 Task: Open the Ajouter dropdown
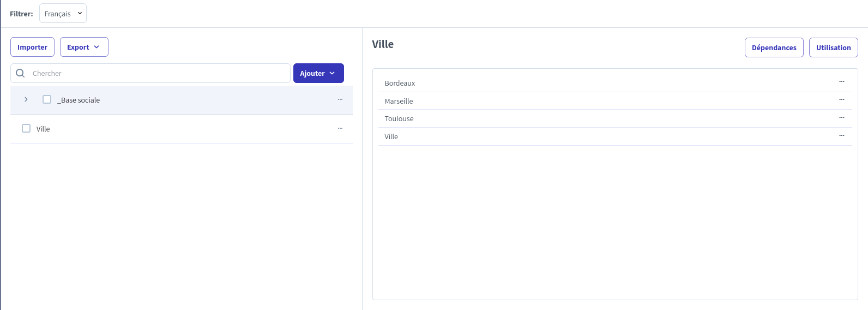(x=318, y=73)
